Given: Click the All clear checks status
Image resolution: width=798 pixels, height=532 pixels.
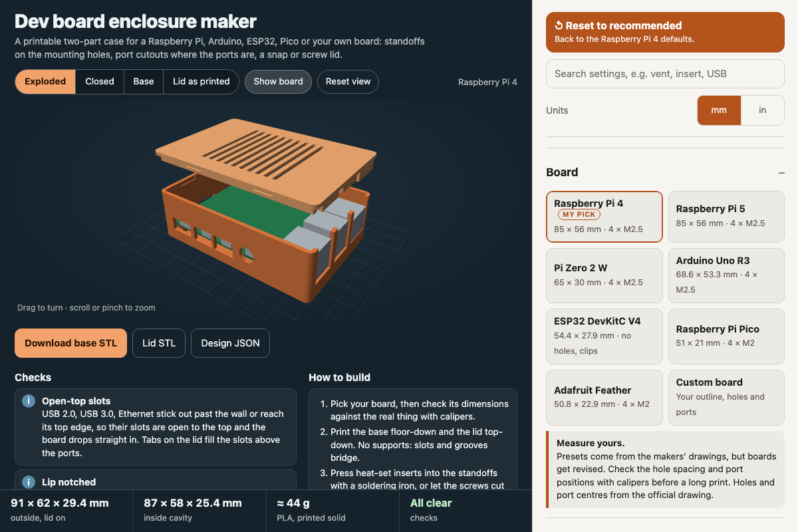Looking at the screenshot, I should pyautogui.click(x=431, y=503).
